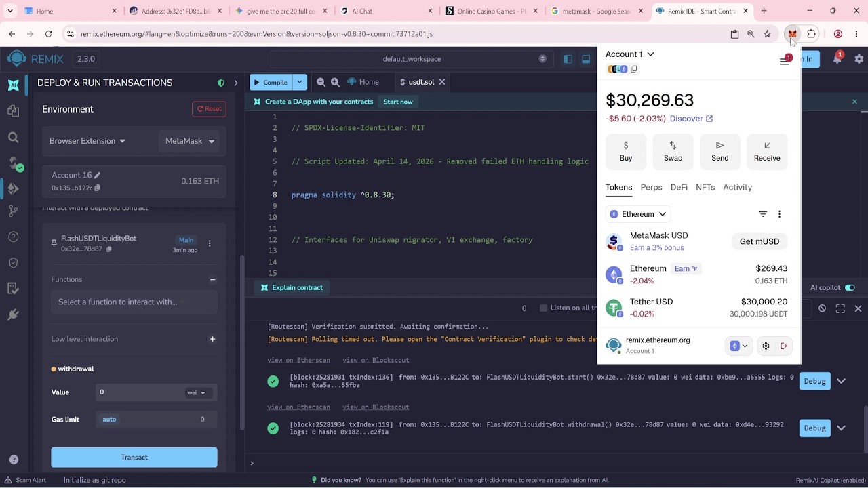Click the RemixAI icon atop the sidebar

coord(14,85)
